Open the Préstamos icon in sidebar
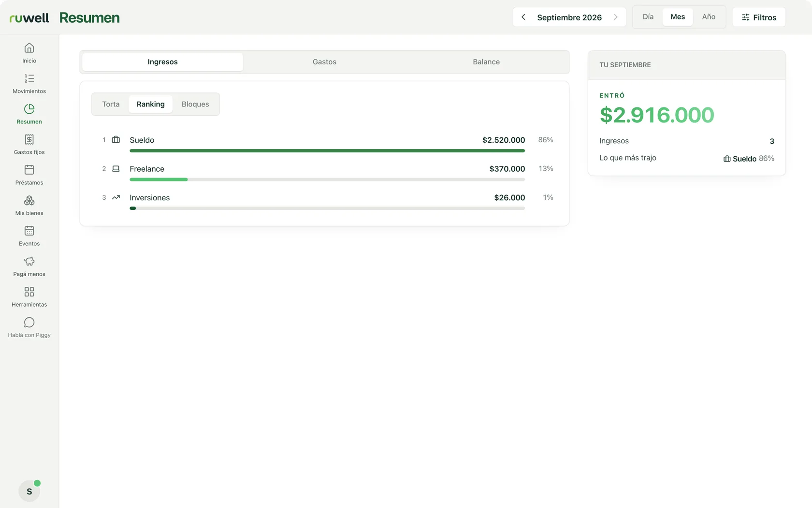The width and height of the screenshot is (812, 508). 29,170
